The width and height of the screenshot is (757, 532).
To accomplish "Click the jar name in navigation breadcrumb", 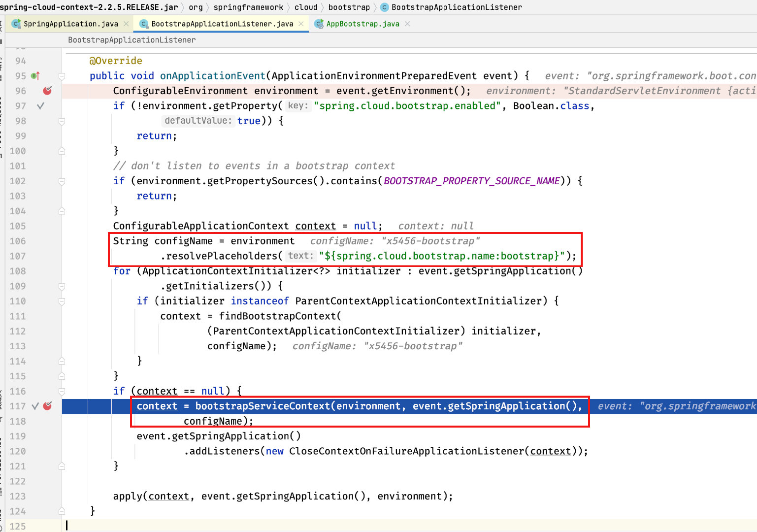I will click(89, 7).
